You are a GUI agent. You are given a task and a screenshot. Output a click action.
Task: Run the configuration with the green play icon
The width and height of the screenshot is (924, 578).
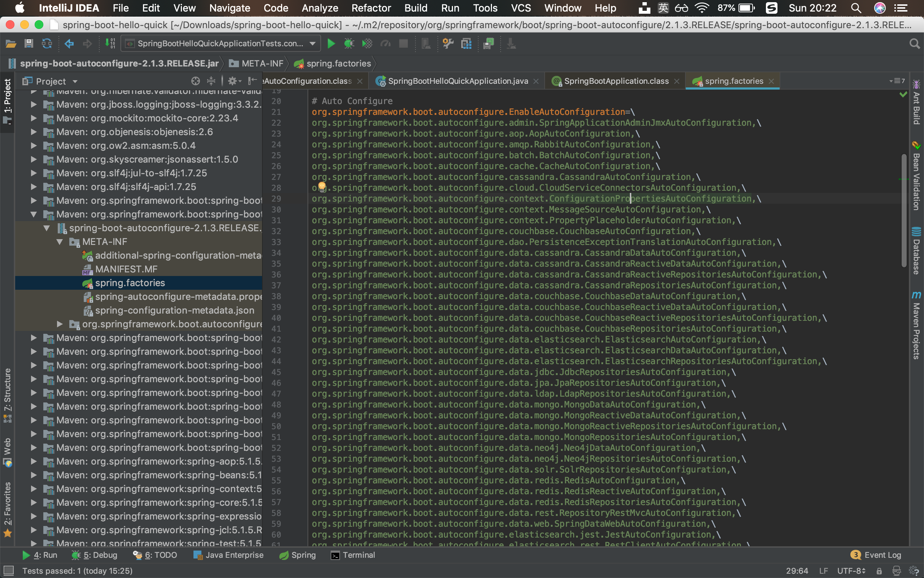coord(331,44)
